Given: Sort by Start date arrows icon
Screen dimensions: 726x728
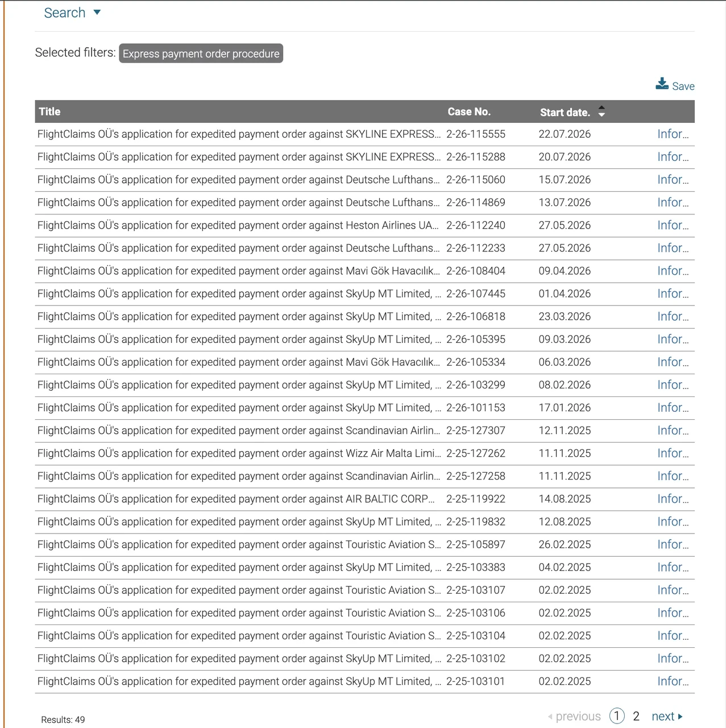Looking at the screenshot, I should coord(601,111).
